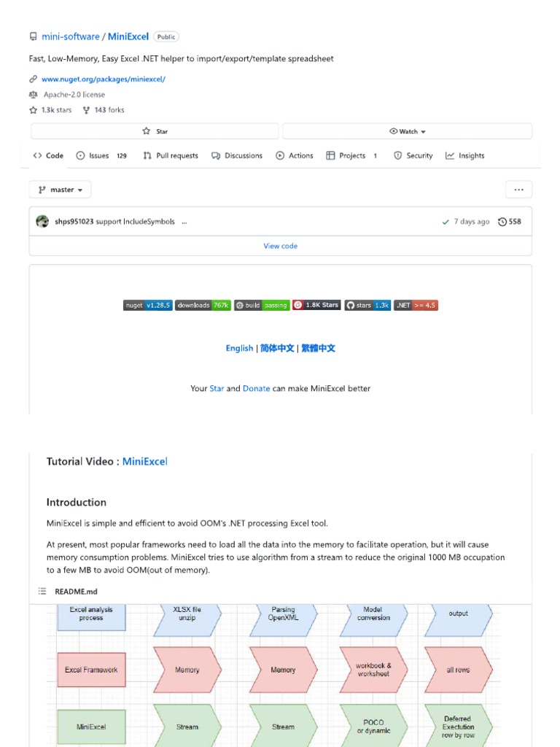The width and height of the screenshot is (560, 747).
Task: Click the commit history clock icon
Action: (x=502, y=222)
